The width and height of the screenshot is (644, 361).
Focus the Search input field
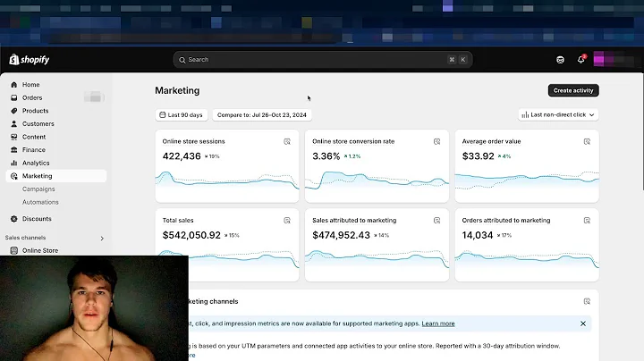(x=322, y=60)
